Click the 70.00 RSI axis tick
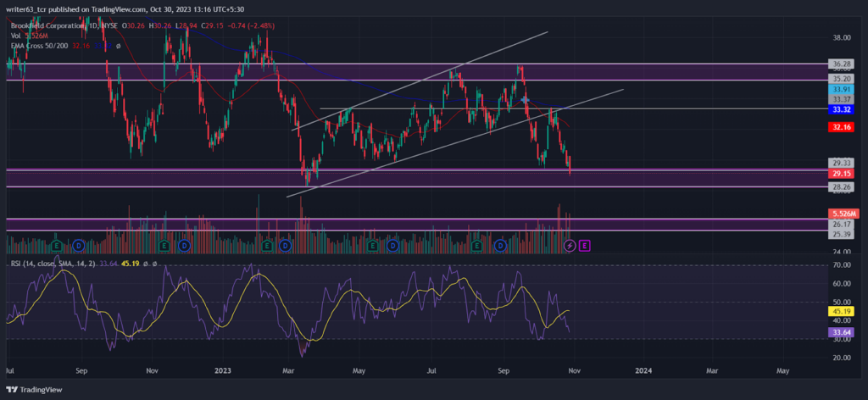The height and width of the screenshot is (400, 868). click(x=842, y=265)
